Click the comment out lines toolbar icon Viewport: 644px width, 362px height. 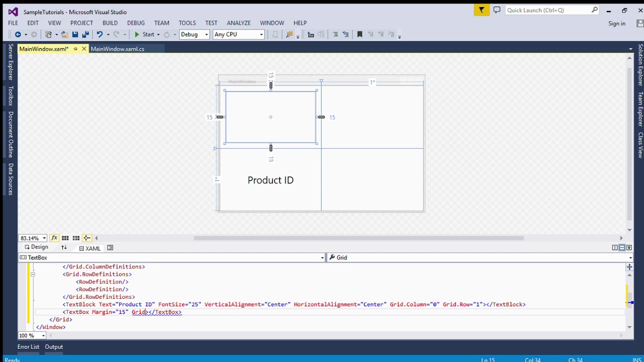point(335,34)
